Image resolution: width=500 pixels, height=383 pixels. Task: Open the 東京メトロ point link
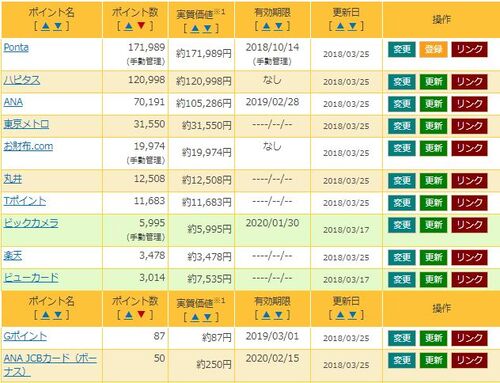click(26, 124)
